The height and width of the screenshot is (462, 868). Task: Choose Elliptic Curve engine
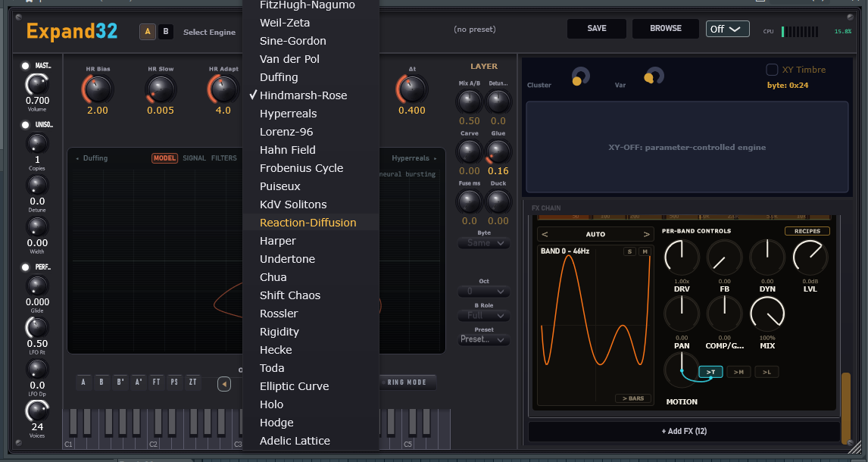pos(311,386)
